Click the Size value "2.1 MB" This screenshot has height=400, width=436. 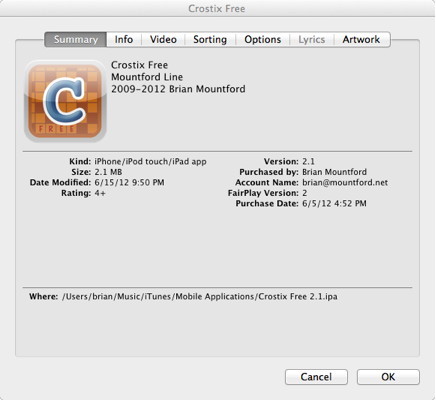click(x=108, y=172)
